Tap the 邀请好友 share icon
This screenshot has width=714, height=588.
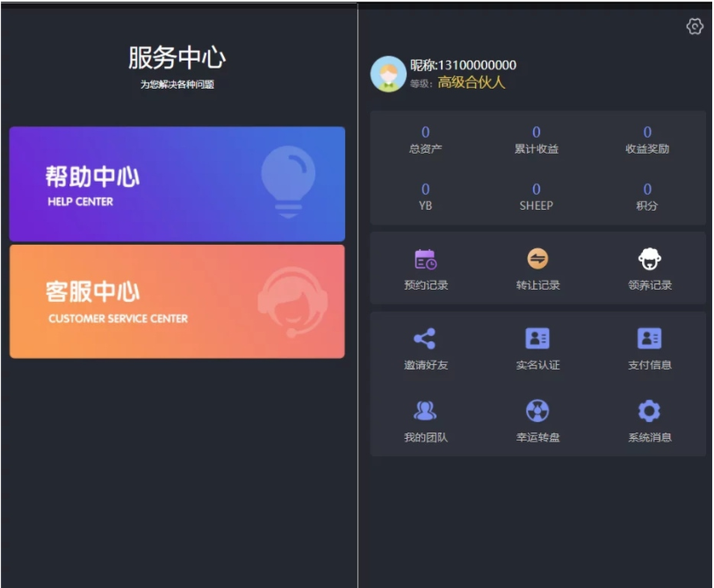425,339
